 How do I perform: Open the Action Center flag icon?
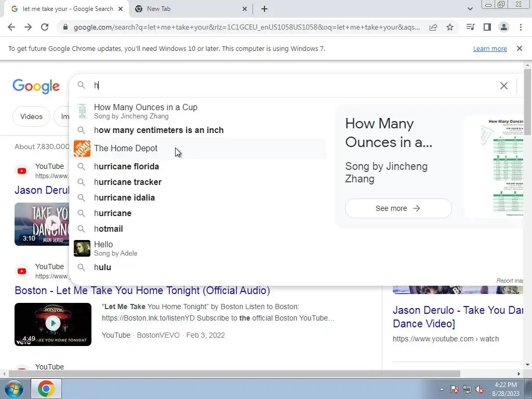454,389
